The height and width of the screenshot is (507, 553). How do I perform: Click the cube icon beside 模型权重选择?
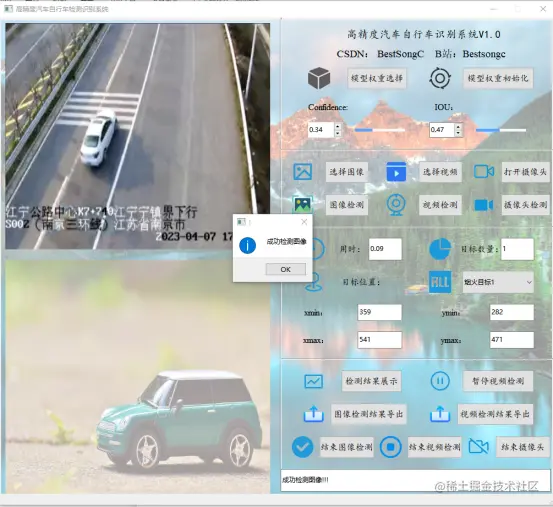click(319, 78)
